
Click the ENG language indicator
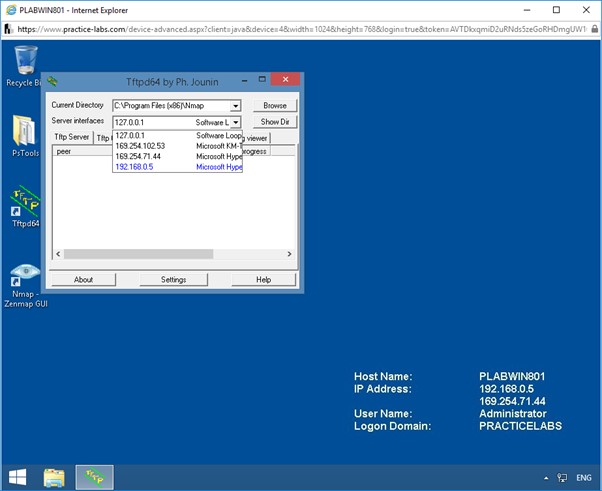pyautogui.click(x=584, y=478)
